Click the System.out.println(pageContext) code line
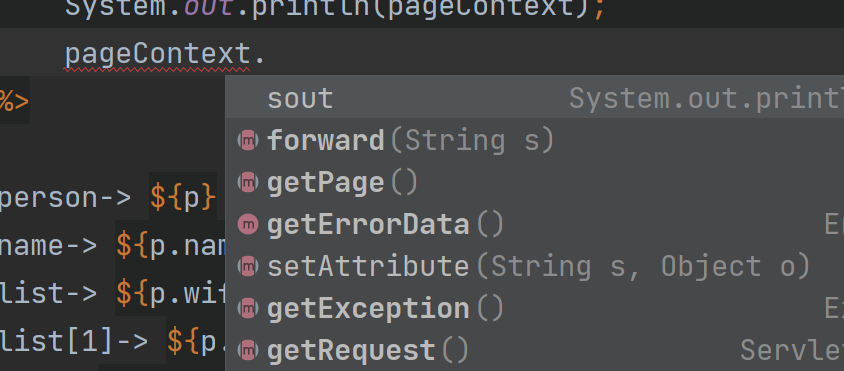 click(334, 10)
